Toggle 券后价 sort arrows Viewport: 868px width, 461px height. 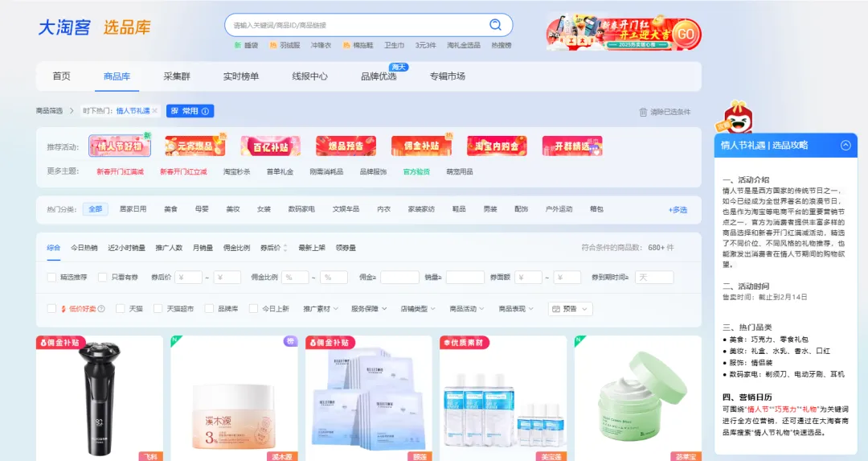click(285, 248)
